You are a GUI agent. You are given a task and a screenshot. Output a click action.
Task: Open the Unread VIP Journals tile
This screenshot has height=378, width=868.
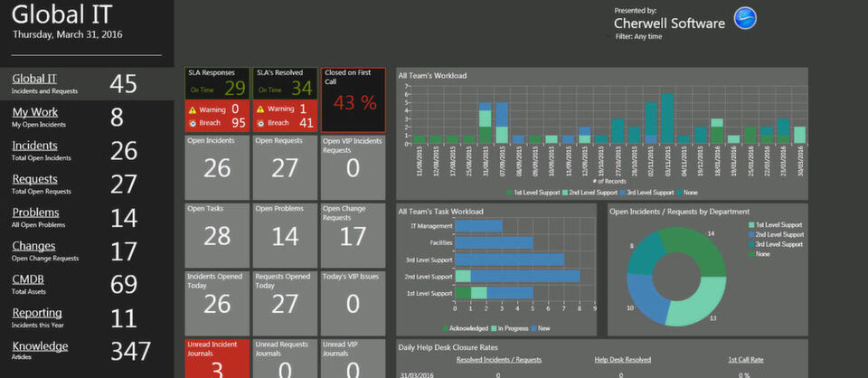[x=354, y=359]
